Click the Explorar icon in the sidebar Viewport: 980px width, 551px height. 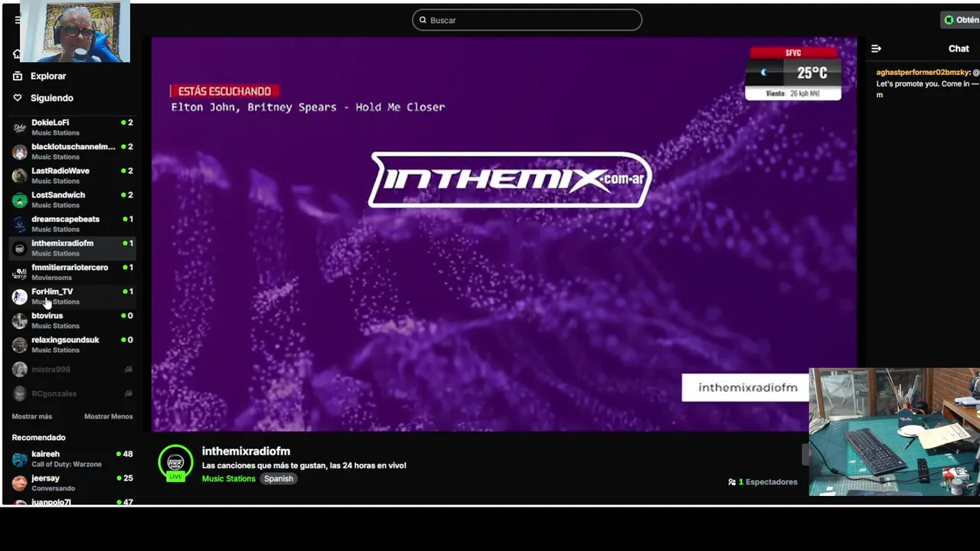(18, 76)
